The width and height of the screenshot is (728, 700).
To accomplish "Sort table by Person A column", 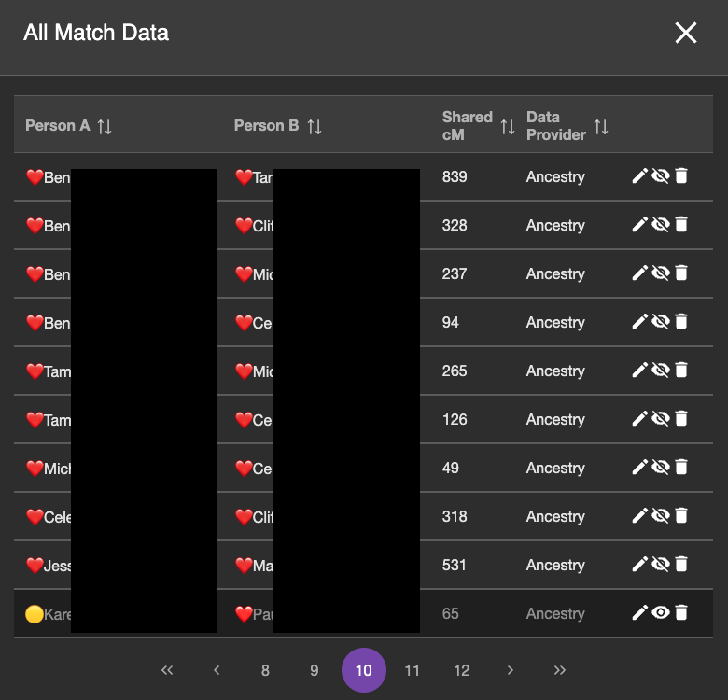I will 105,126.
